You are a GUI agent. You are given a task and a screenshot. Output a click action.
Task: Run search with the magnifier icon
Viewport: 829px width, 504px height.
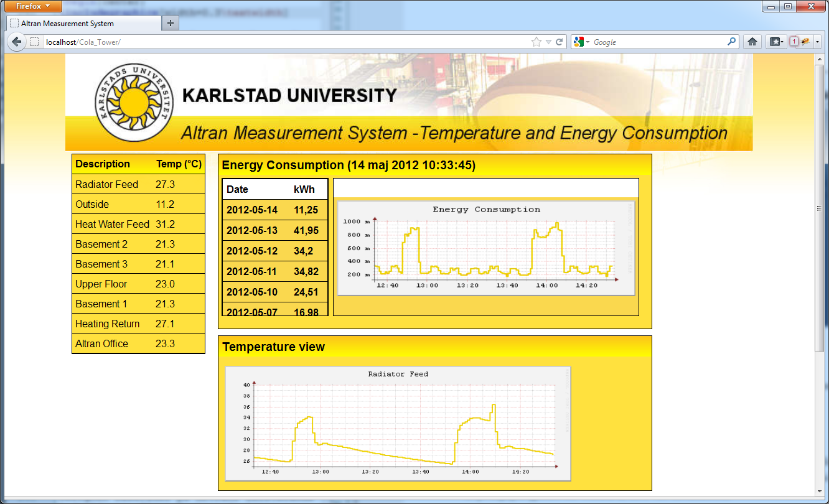pyautogui.click(x=732, y=42)
